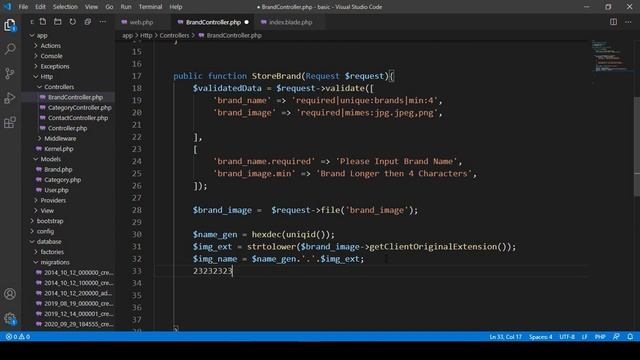Refresh the explorer file tree
Viewport: 640px width, 360px height.
[x=73, y=22]
